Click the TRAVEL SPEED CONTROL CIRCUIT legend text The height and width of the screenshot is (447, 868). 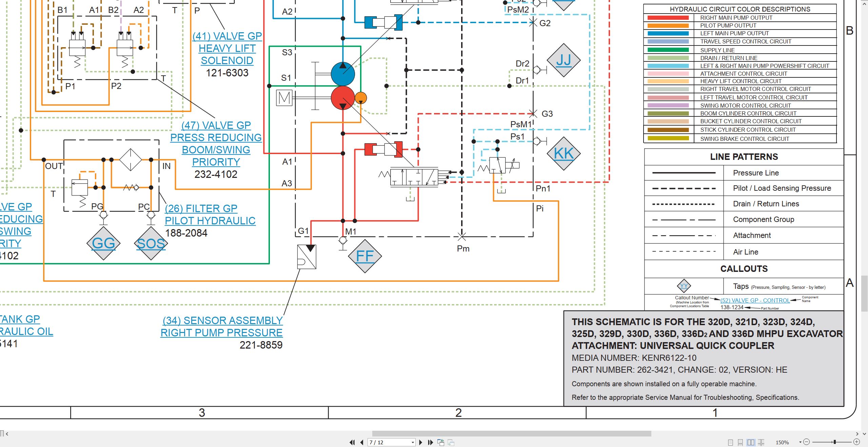[746, 41]
